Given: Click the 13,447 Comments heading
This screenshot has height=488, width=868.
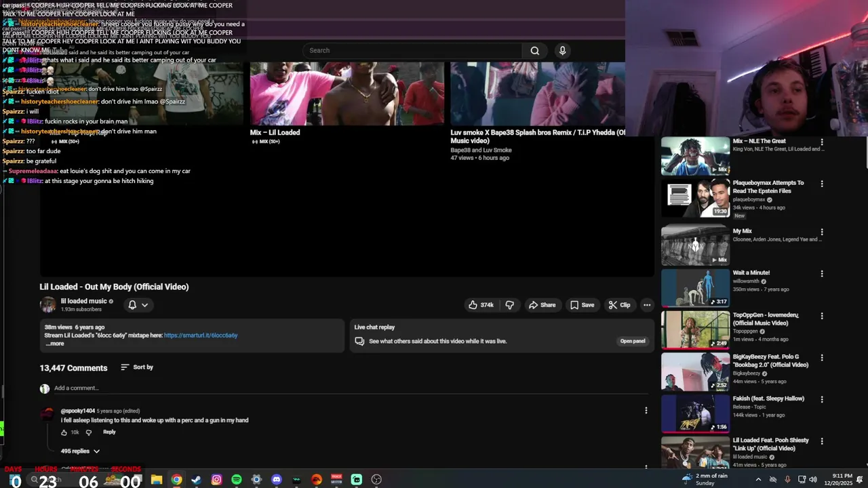Looking at the screenshot, I should pos(73,368).
